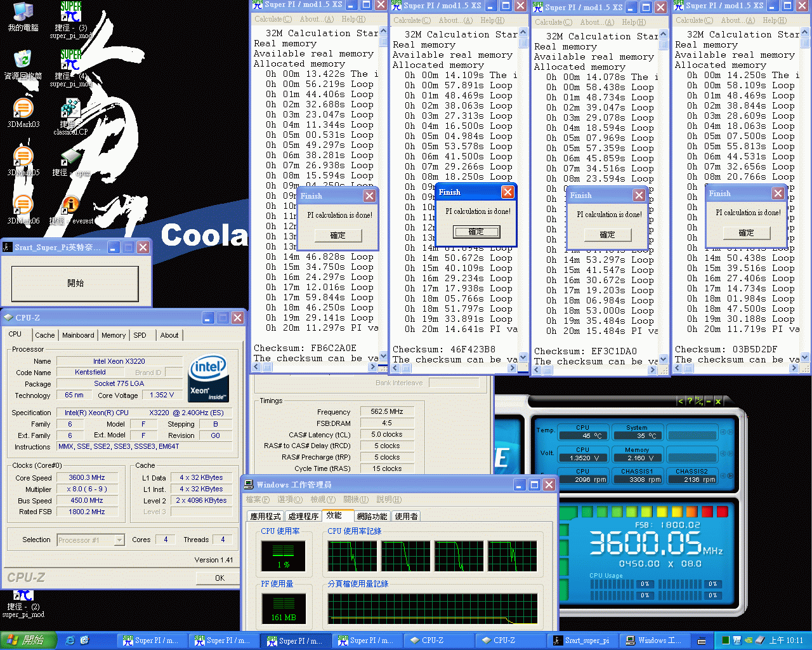This screenshot has width=812, height=650.
Task: Click the large 開始 button in Srart_Super_Pi window
Action: coord(75,283)
